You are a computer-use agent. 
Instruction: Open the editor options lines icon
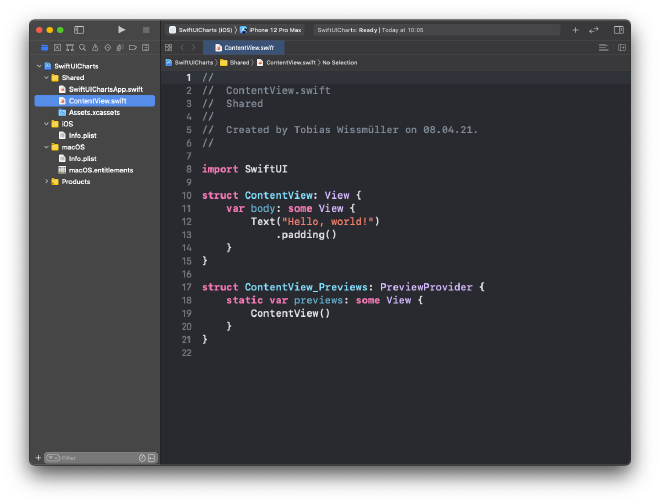tap(603, 47)
